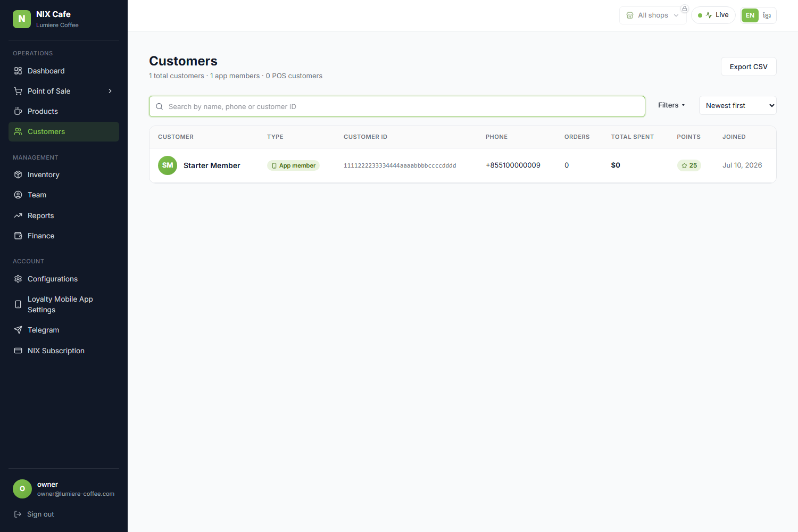Click the NIX Subscription card icon
The height and width of the screenshot is (532, 798).
click(18, 351)
